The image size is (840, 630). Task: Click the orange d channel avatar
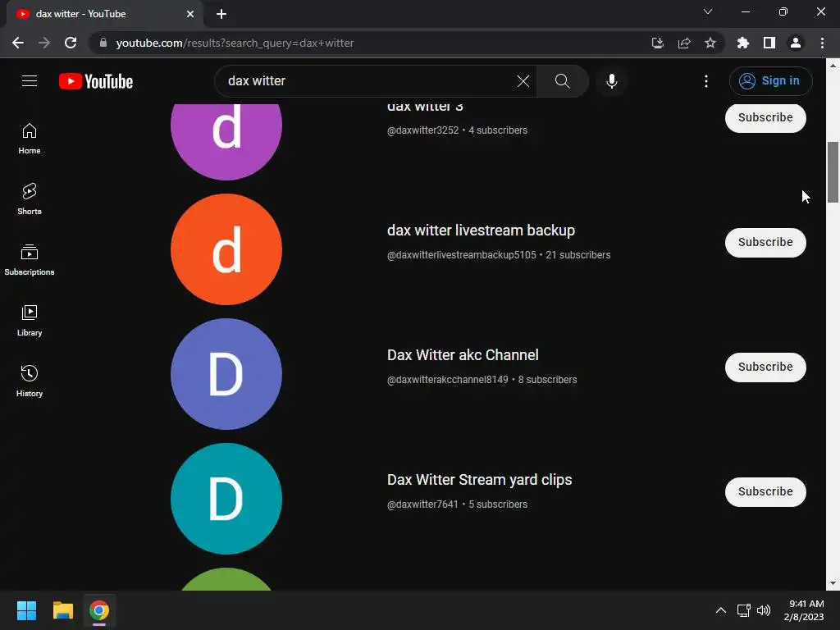[226, 249]
